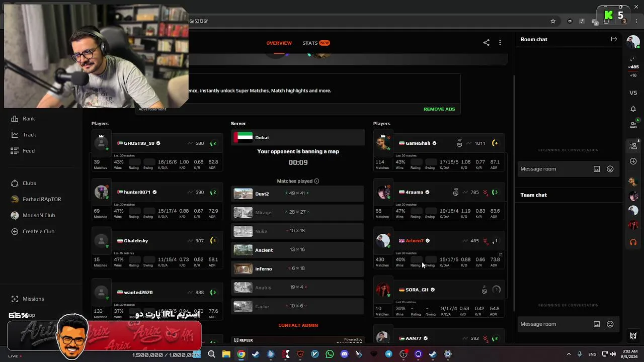Screen dimensions: 644x362
Task: Attach an image in Team chat
Action: [x=597, y=324]
